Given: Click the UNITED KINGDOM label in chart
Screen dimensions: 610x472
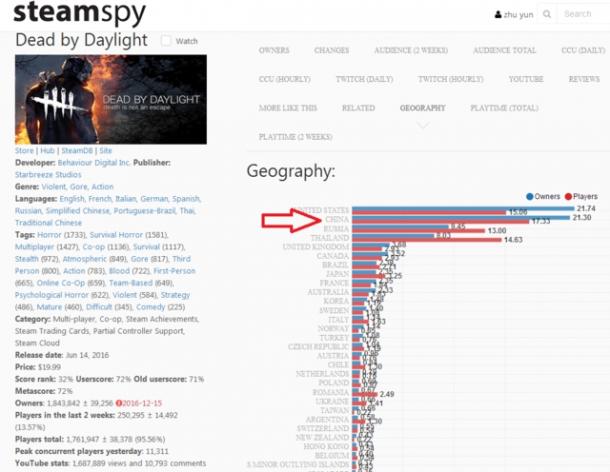Looking at the screenshot, I should 316,247.
